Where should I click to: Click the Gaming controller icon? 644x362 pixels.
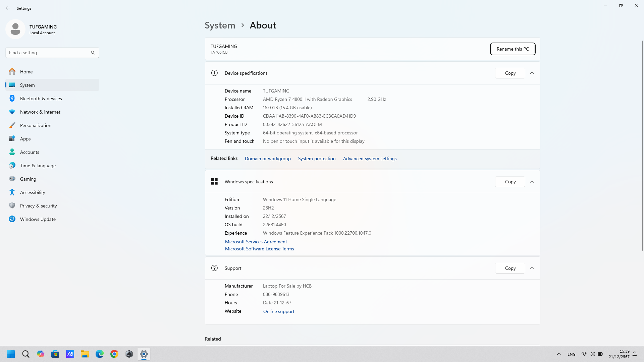12,179
